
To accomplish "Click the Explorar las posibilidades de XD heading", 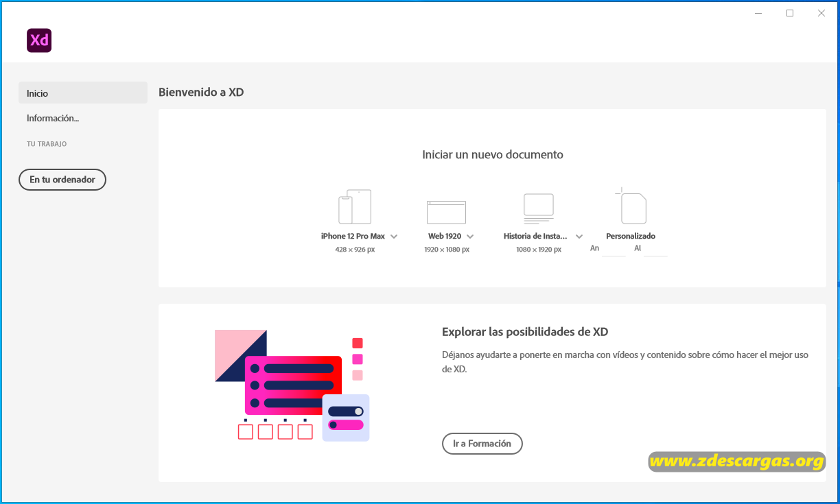I will coord(525,332).
